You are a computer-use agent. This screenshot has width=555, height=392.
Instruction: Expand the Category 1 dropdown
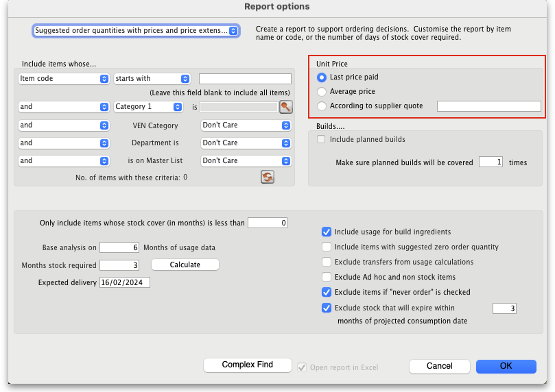pos(148,107)
